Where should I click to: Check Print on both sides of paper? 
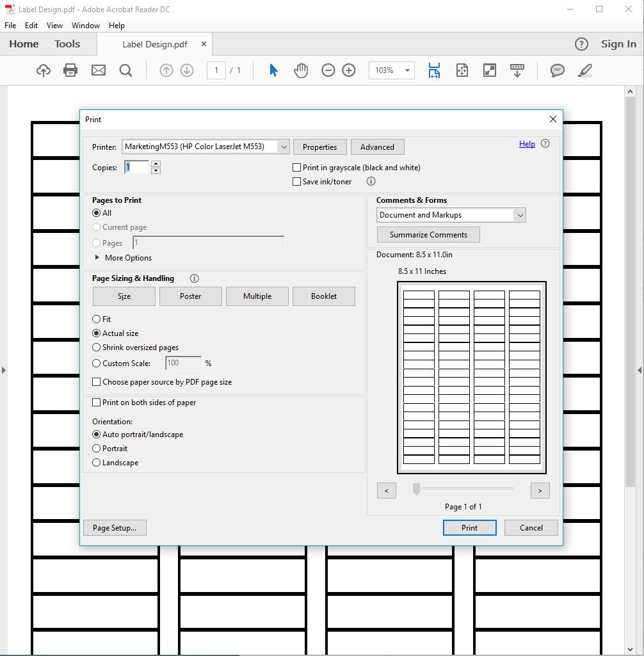coord(97,403)
